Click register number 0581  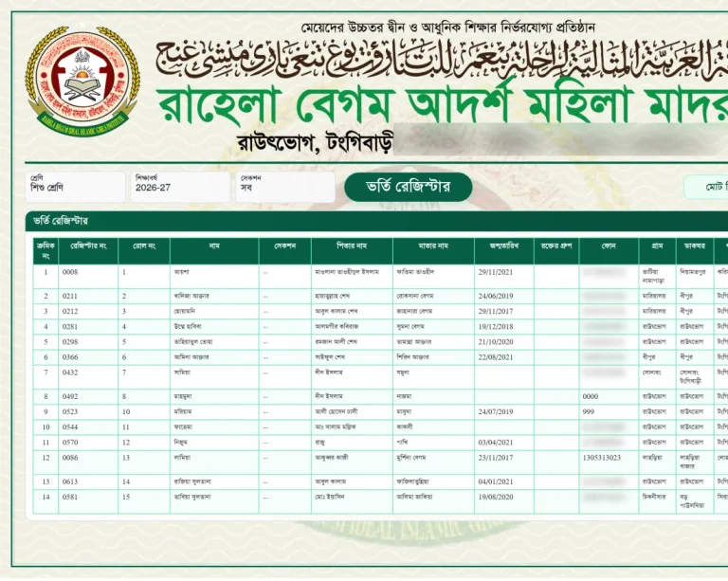[70, 497]
